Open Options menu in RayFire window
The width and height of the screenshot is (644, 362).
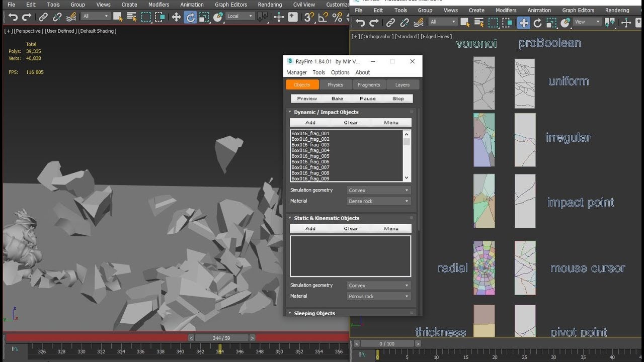pos(340,72)
